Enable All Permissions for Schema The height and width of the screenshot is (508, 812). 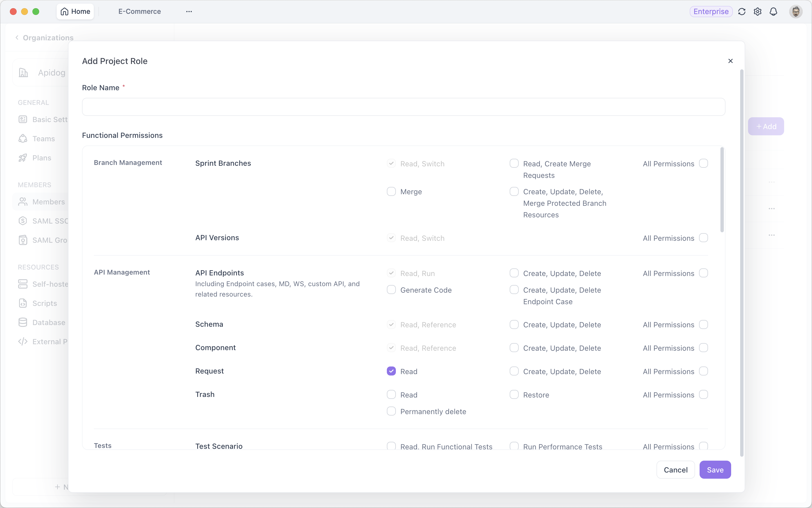tap(704, 324)
